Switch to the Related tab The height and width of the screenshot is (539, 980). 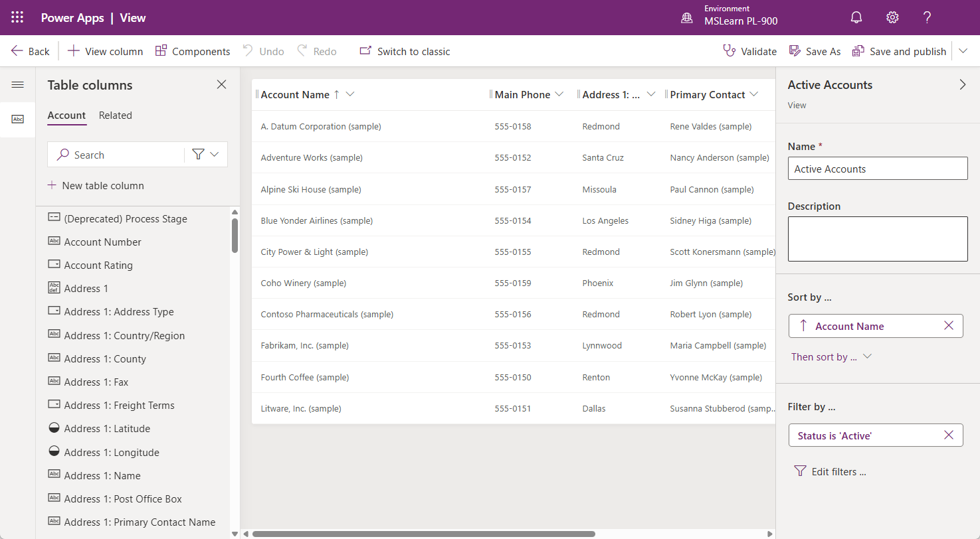116,116
